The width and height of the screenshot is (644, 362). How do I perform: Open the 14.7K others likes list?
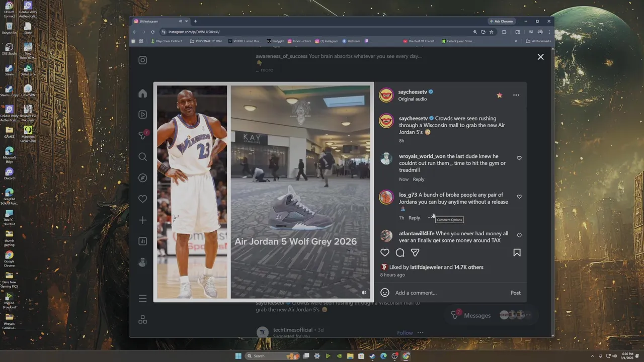click(x=469, y=267)
